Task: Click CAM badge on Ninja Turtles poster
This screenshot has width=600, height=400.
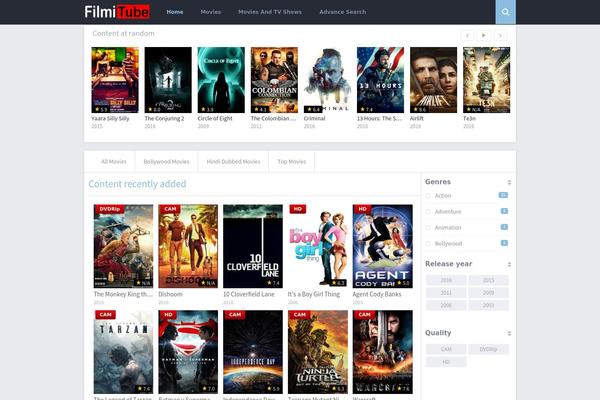Action: [x=299, y=315]
